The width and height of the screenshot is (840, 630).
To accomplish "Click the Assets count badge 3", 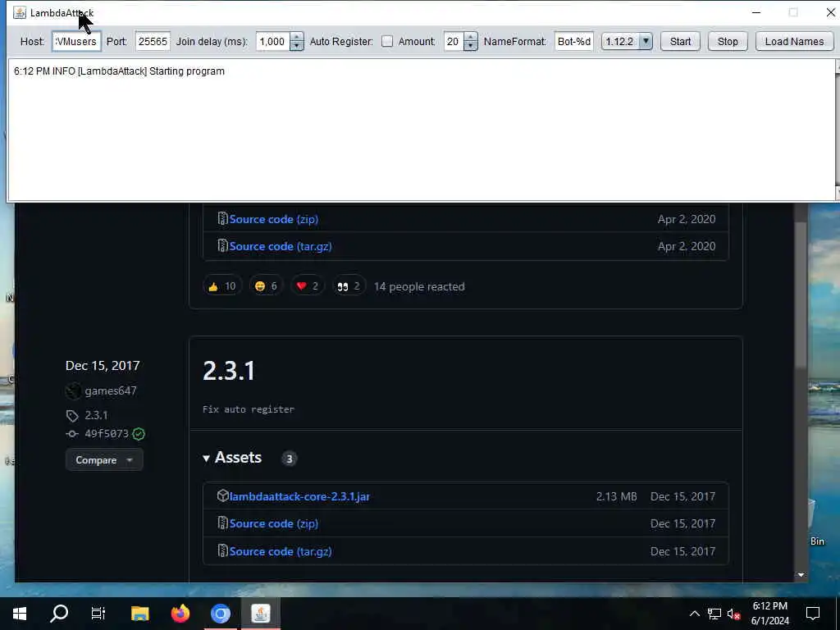I will pos(290,459).
